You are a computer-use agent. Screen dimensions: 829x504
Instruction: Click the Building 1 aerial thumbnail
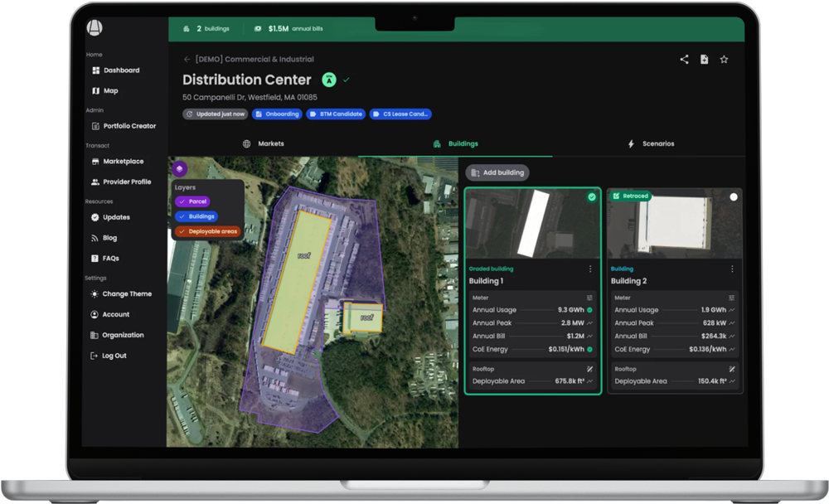pos(533,224)
